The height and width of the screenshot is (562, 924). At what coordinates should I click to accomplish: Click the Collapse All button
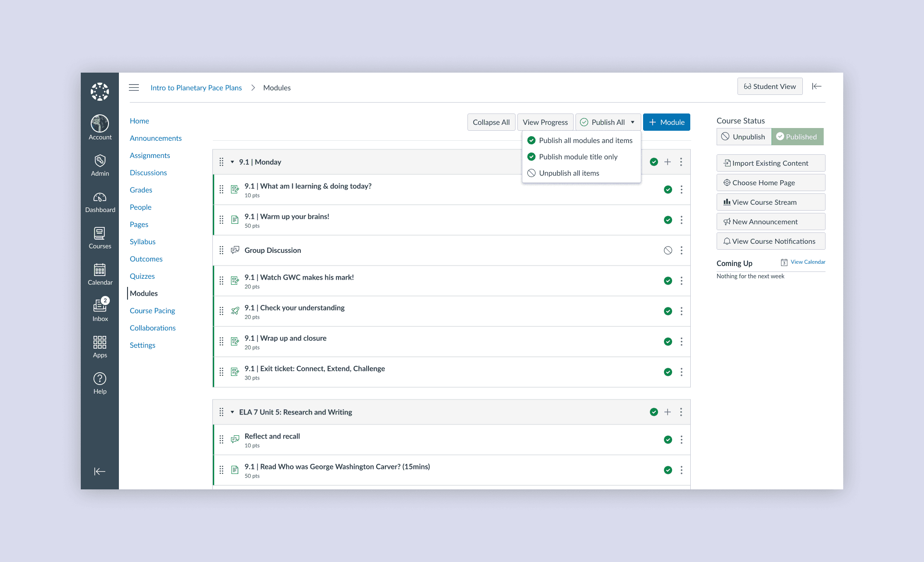(x=491, y=122)
